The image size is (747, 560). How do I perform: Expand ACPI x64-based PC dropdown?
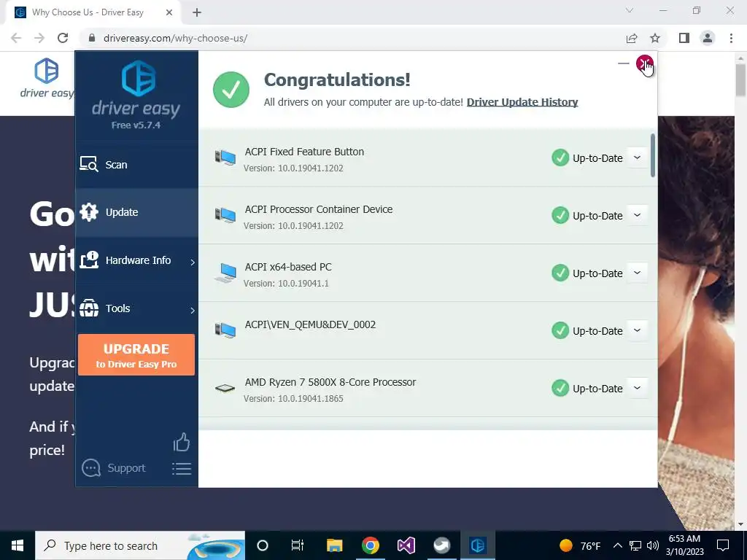click(x=637, y=273)
